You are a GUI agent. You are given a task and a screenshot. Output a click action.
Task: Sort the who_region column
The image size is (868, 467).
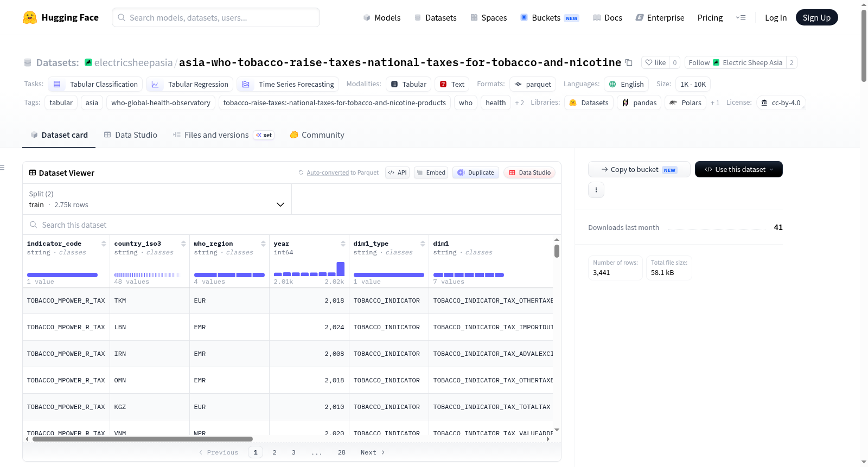(x=263, y=244)
